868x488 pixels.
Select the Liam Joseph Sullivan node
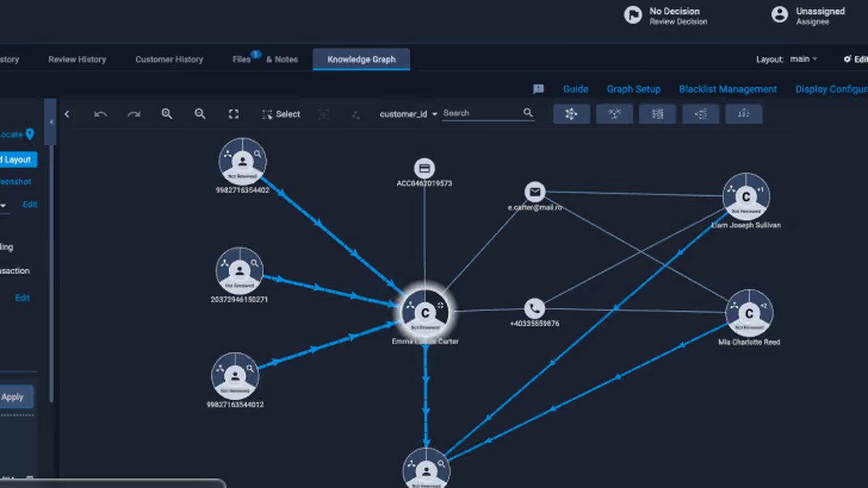(746, 197)
